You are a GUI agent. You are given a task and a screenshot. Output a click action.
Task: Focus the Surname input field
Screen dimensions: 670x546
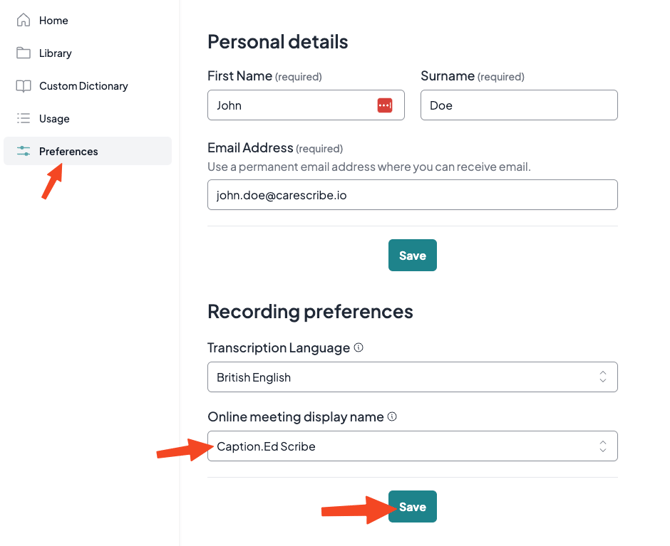518,105
